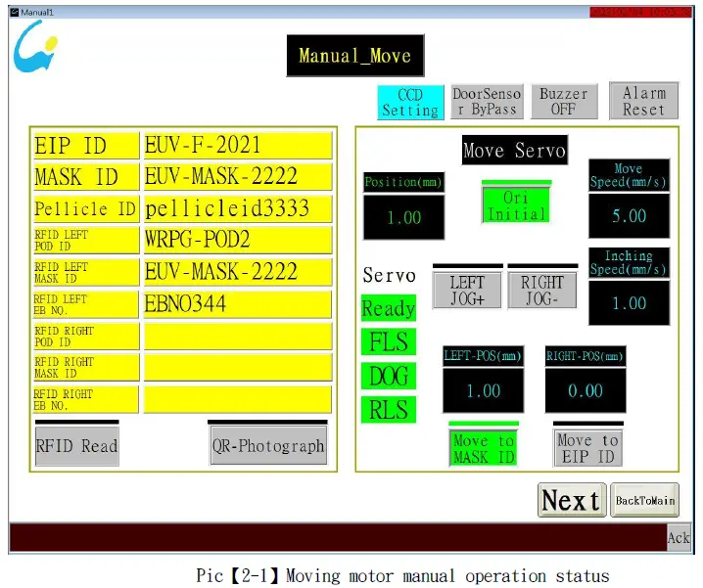This screenshot has width=703, height=588.
Task: Click the RFID LEFT MASK ID label
Action: click(x=86, y=272)
